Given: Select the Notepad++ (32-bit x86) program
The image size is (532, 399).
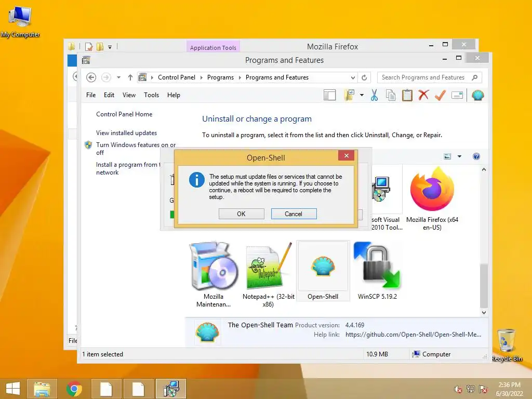Looking at the screenshot, I should coord(269,274).
